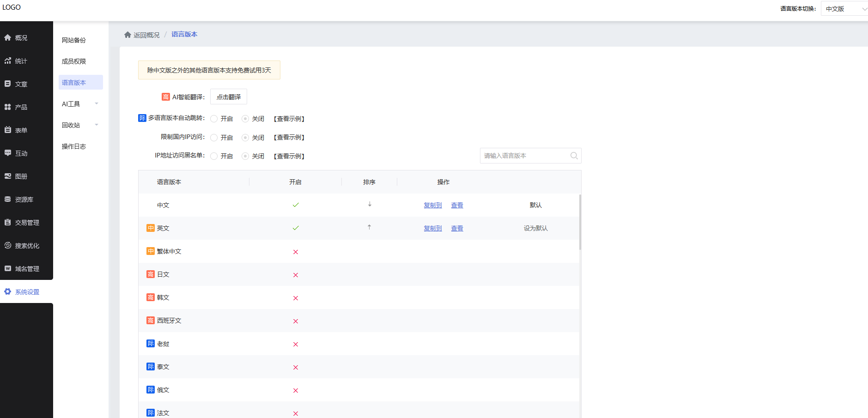Click the home icon beside 返回概况
This screenshot has width=868, height=418.
pyautogui.click(x=127, y=35)
